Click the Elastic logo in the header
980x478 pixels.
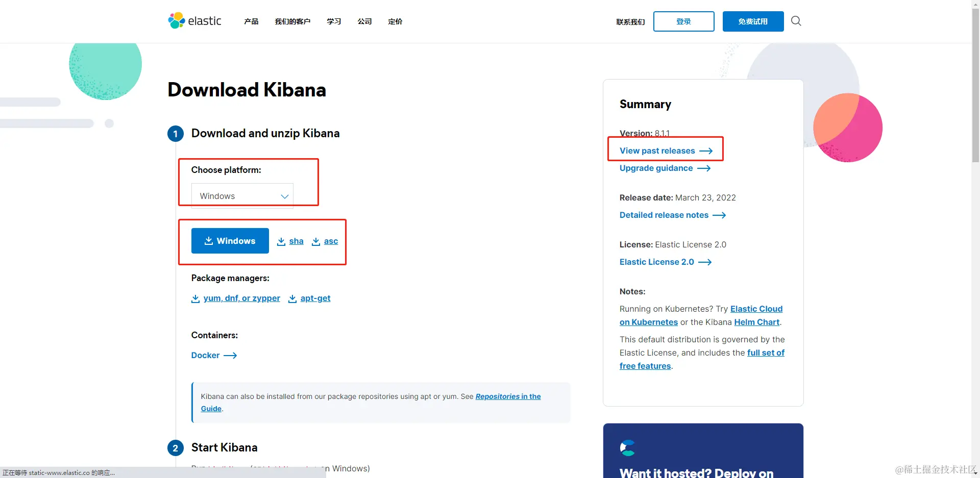pos(194,20)
